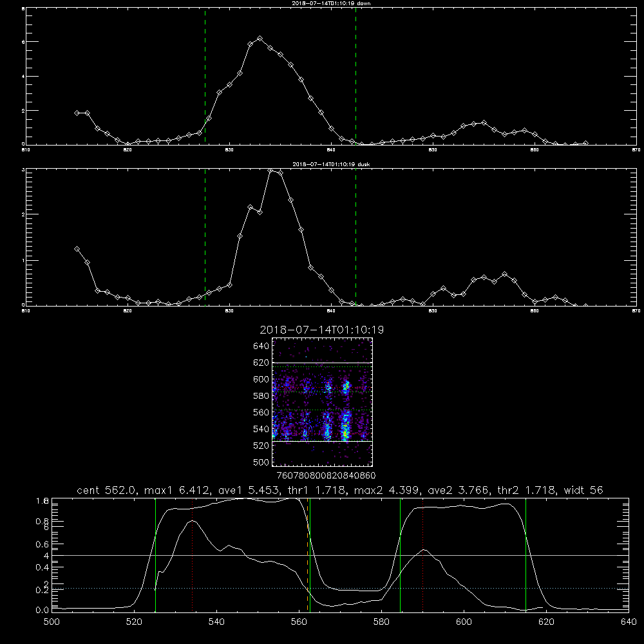Click the '600' label on spectrogram y-axis
The width and height of the screenshot is (644, 644).
coord(261,379)
